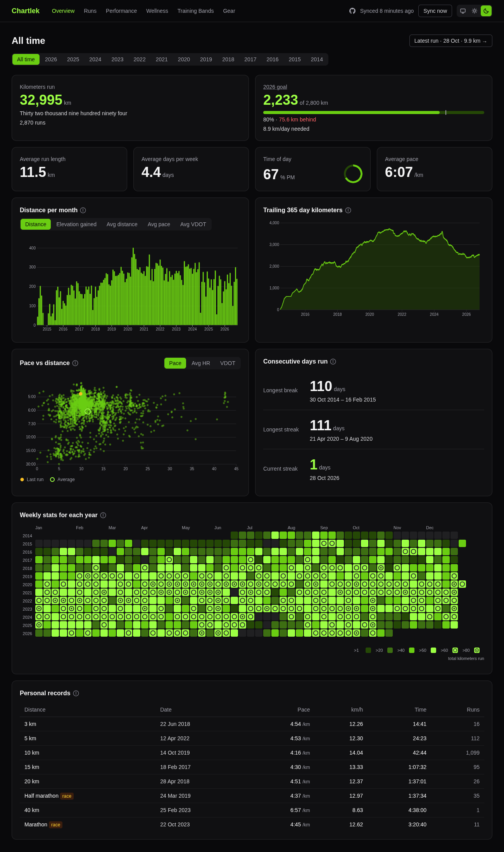
Task: Select the 10 km record row
Action: coord(252,753)
